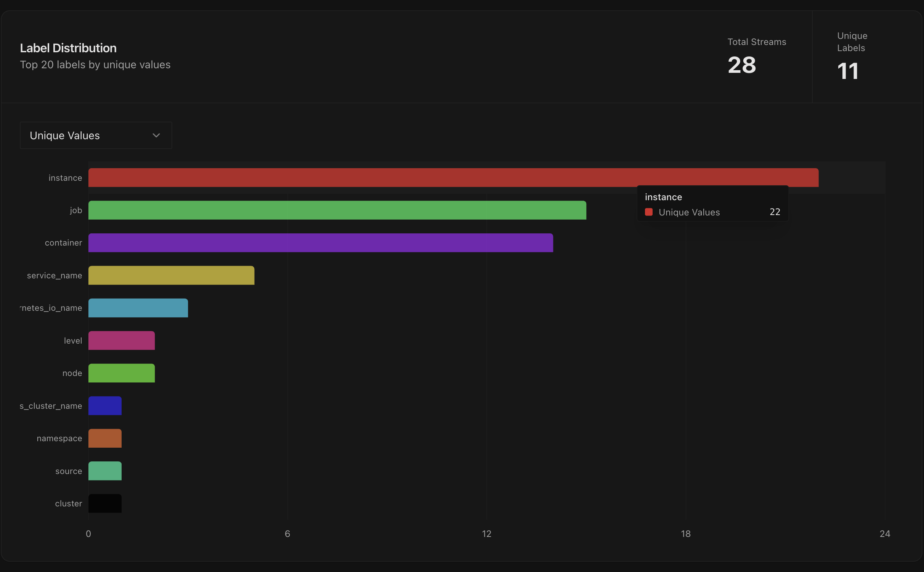924x572 pixels.
Task: Select the orange namespace bar
Action: 104,439
